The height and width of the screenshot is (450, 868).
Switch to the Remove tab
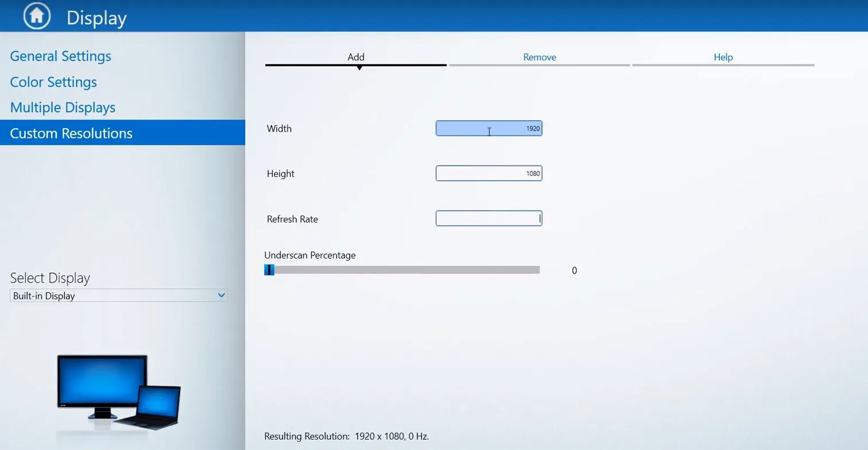point(540,57)
